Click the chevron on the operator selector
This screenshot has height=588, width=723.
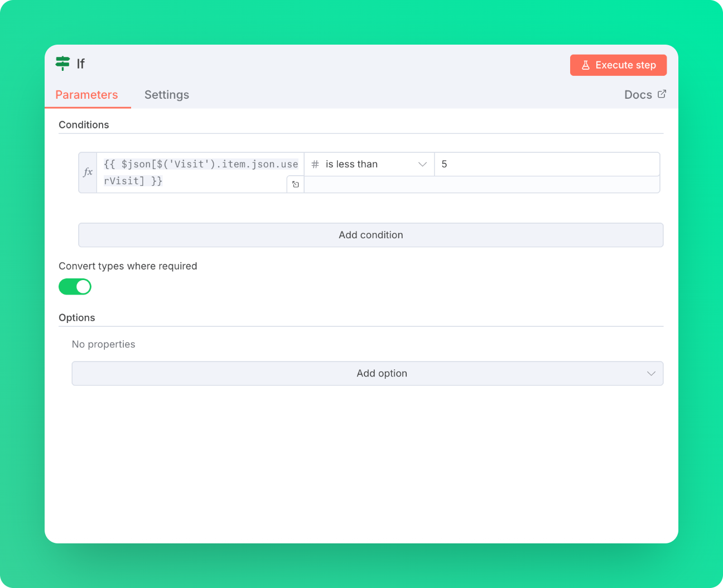(x=422, y=164)
